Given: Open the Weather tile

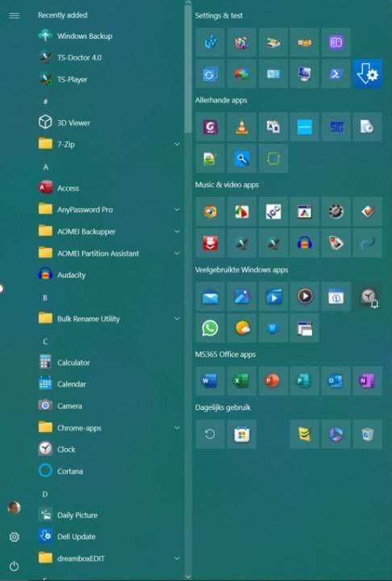Looking at the screenshot, I should coord(242,328).
